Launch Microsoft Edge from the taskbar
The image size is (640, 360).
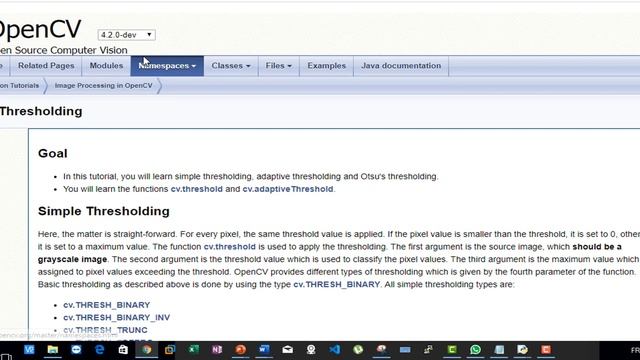pyautogui.click(x=100, y=350)
